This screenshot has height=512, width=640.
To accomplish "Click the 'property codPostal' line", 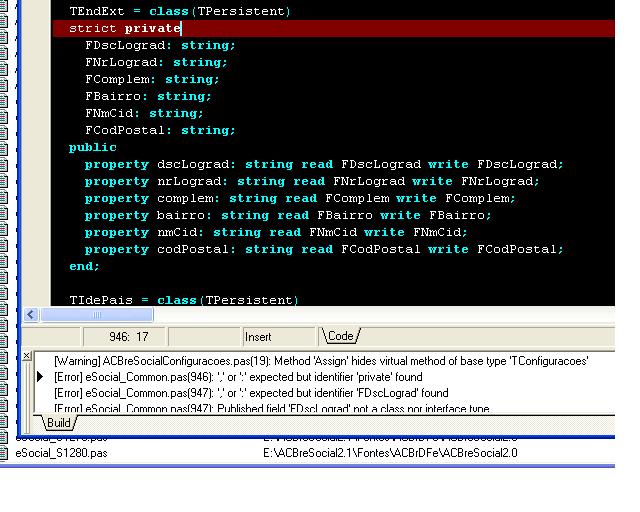I will (x=324, y=249).
